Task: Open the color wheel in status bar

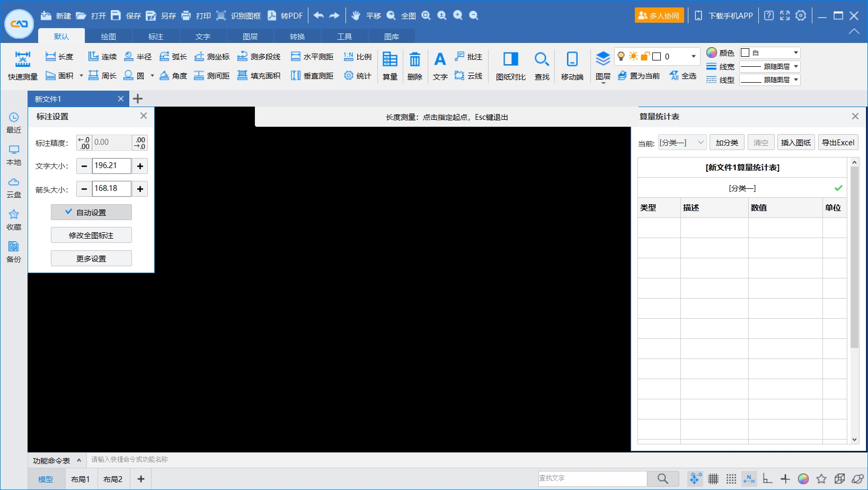Action: point(803,479)
